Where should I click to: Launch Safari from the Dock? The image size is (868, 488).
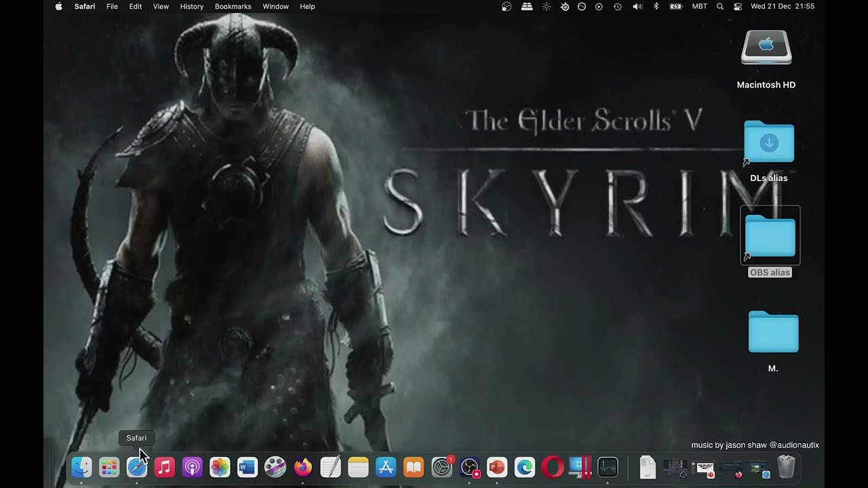pyautogui.click(x=137, y=467)
